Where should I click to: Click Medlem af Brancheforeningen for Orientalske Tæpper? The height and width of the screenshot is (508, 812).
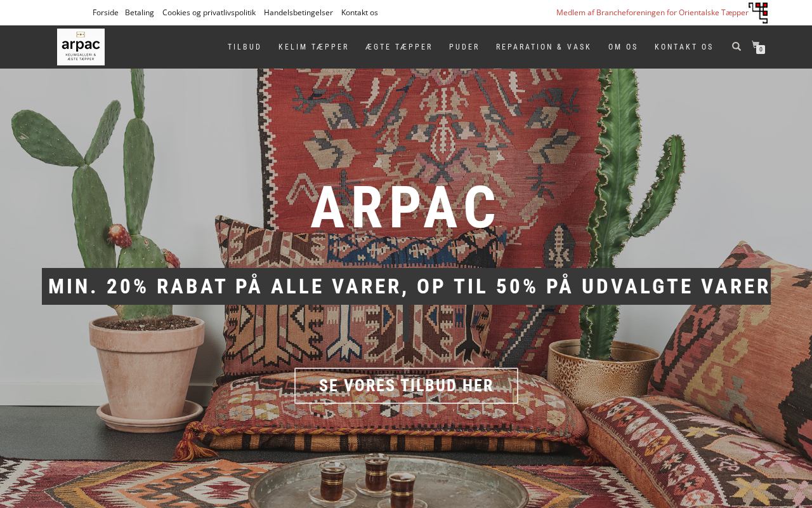click(652, 13)
